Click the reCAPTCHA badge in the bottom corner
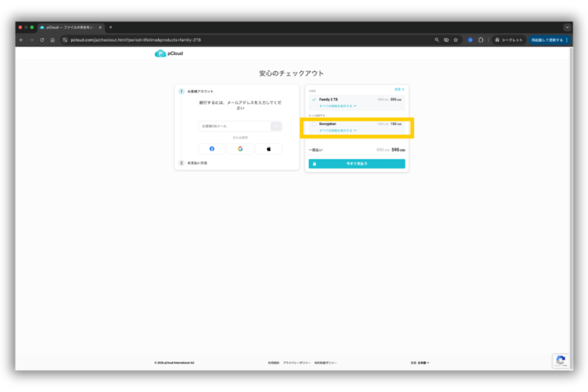Image resolution: width=588 pixels, height=392 pixels. (x=560, y=361)
